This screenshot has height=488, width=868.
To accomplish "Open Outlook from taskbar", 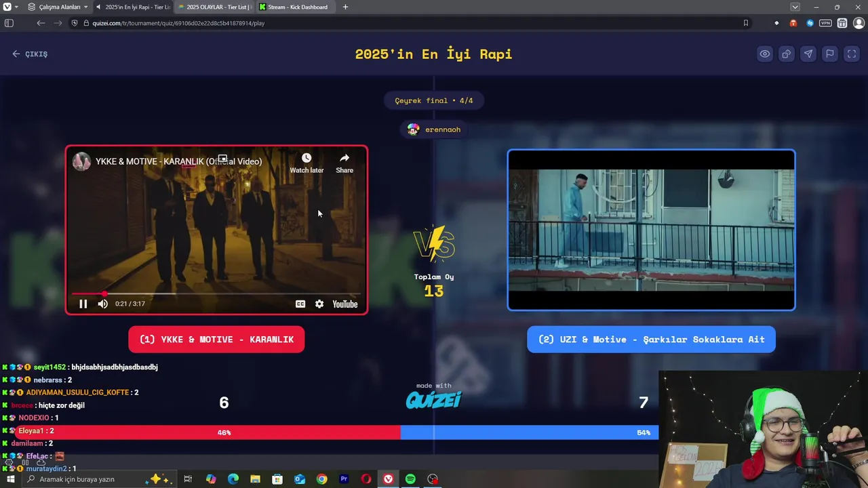I will click(300, 479).
